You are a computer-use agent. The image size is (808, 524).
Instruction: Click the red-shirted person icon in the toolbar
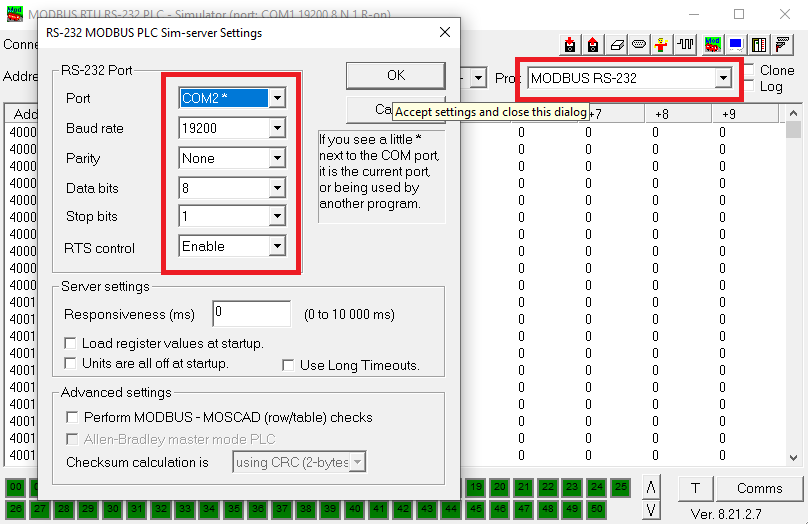[661, 45]
